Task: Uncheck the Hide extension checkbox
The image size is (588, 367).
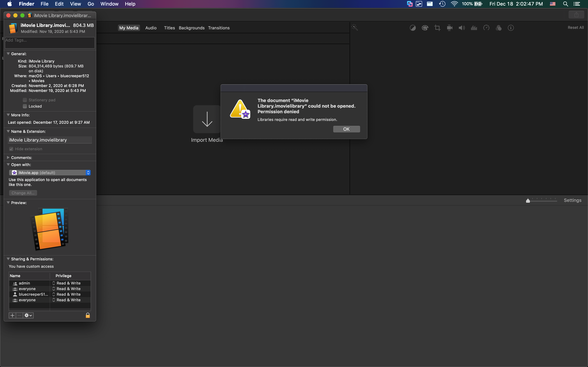Action: coord(11,149)
